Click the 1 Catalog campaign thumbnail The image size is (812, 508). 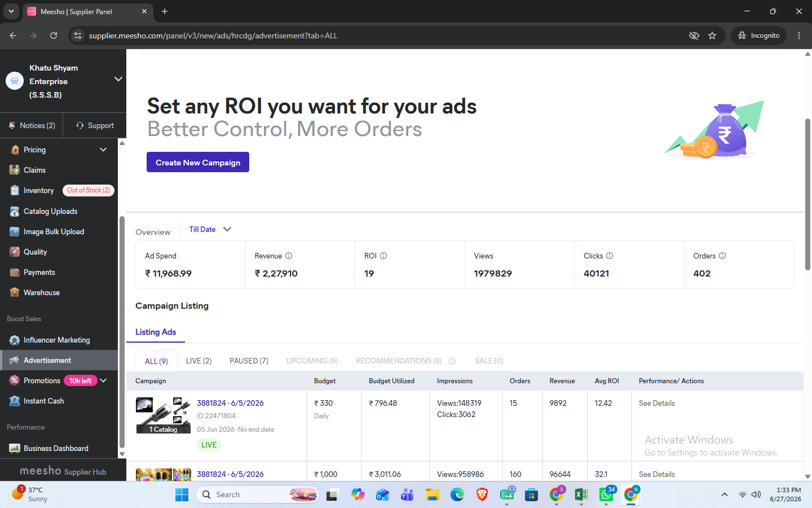pos(164,415)
